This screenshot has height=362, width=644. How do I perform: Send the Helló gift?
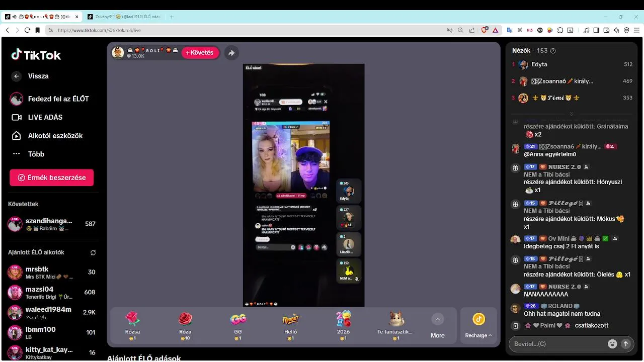pyautogui.click(x=290, y=326)
